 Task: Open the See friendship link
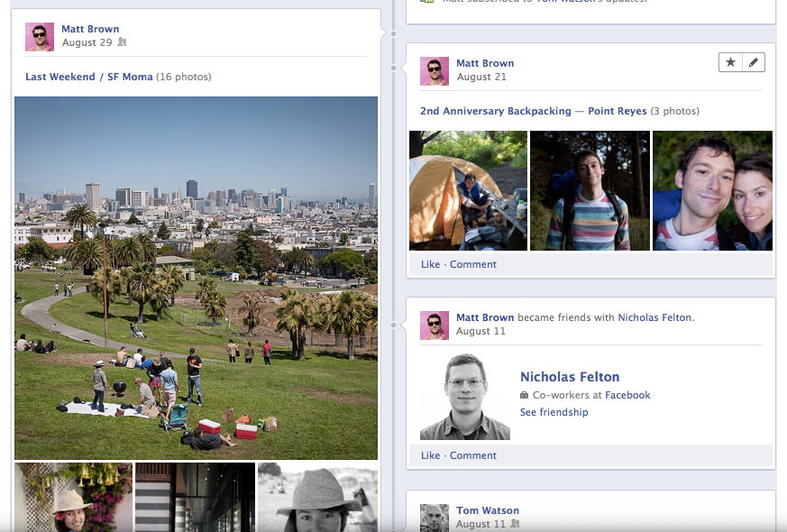pos(554,412)
